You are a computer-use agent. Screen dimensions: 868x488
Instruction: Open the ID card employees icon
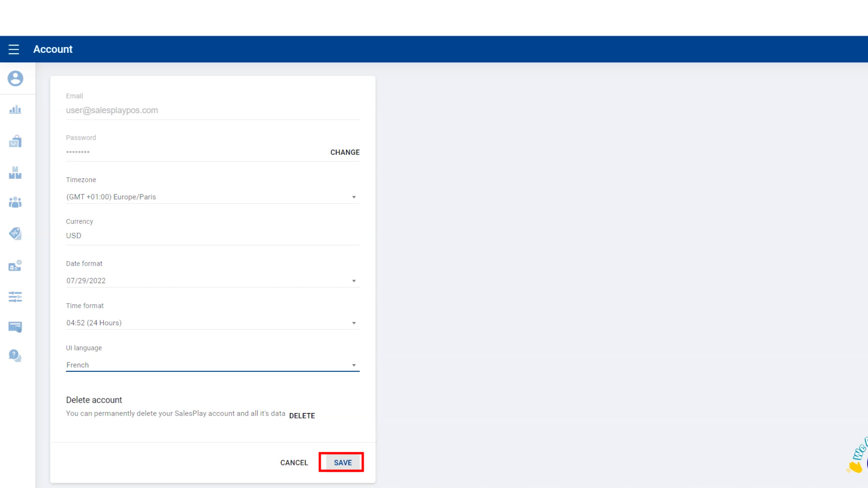[x=15, y=266]
